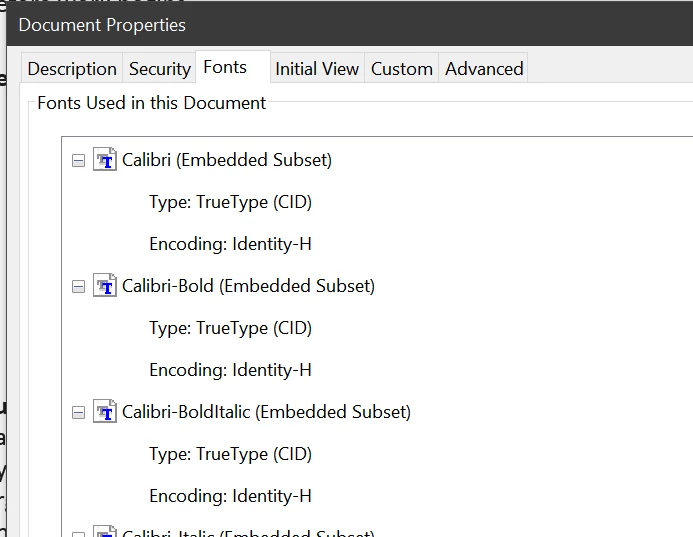Screen dimensions: 693x537
Task: Collapse the Calibri-Bold font node
Action: 78,286
